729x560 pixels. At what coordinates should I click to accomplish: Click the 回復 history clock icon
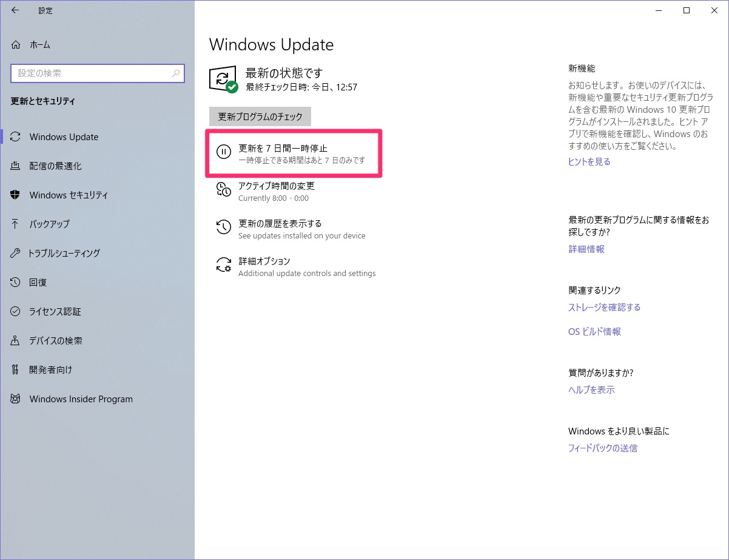(x=16, y=282)
